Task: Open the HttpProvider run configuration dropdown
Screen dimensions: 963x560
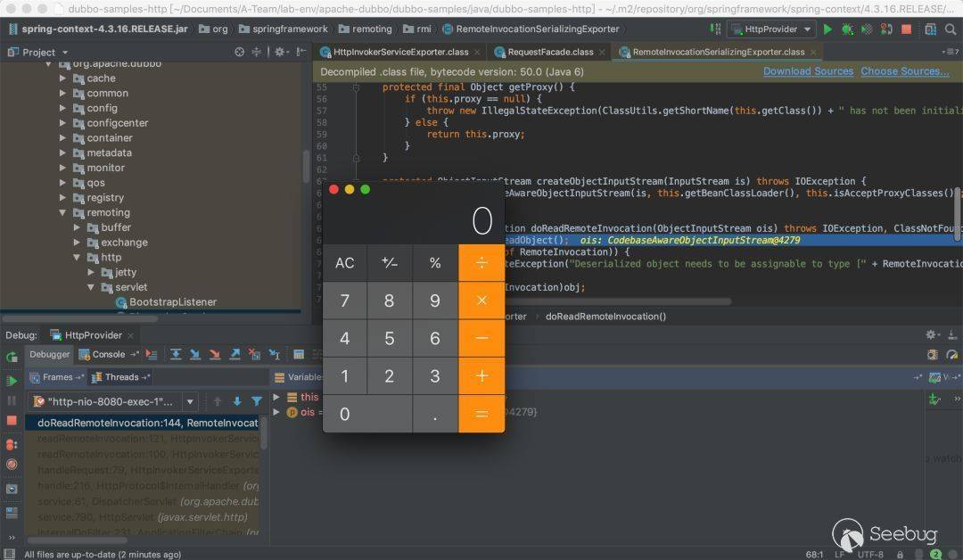Action: (x=771, y=29)
